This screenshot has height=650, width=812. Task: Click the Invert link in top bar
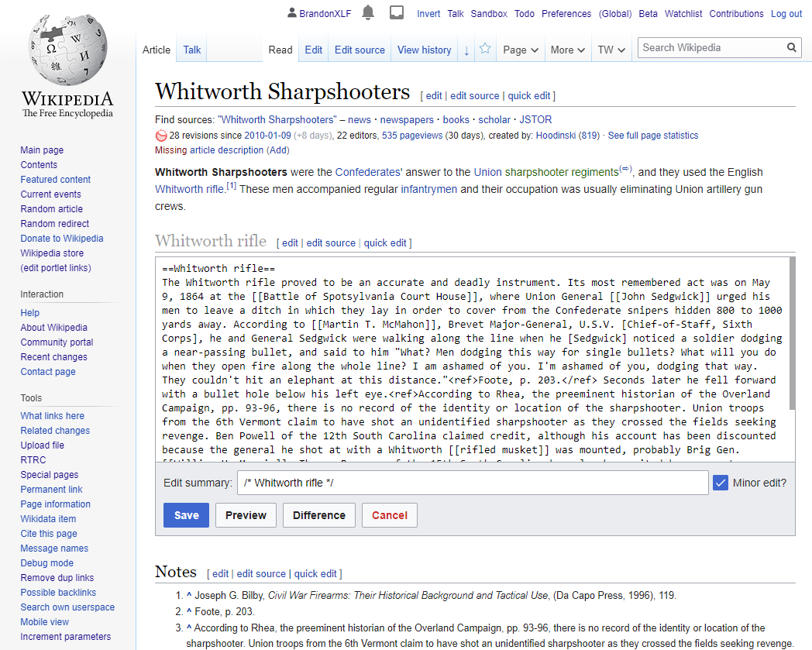coord(428,13)
